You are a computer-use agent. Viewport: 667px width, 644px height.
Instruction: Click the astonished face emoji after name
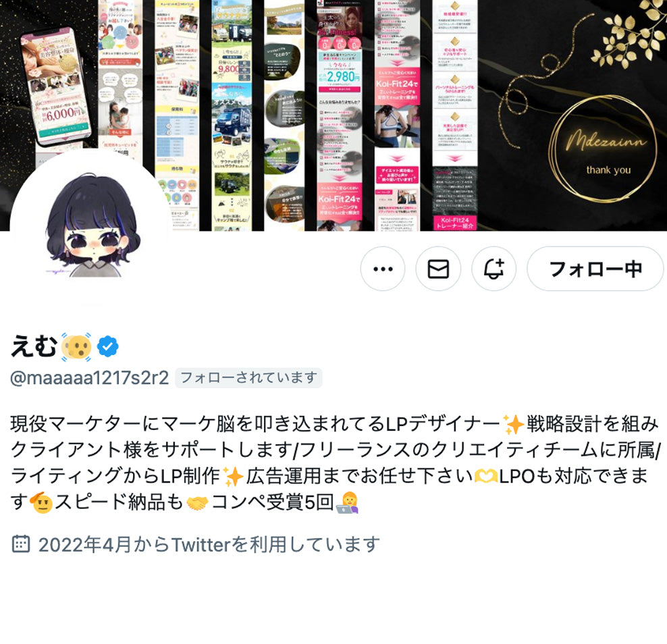click(76, 347)
